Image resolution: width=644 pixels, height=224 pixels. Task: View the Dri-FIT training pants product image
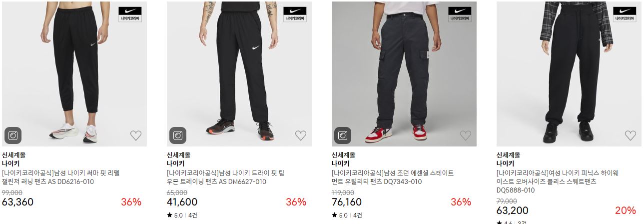pyautogui.click(x=239, y=74)
